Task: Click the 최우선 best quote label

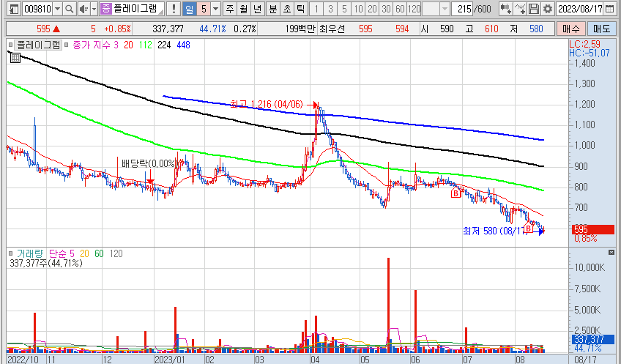Action: pyautogui.click(x=332, y=29)
